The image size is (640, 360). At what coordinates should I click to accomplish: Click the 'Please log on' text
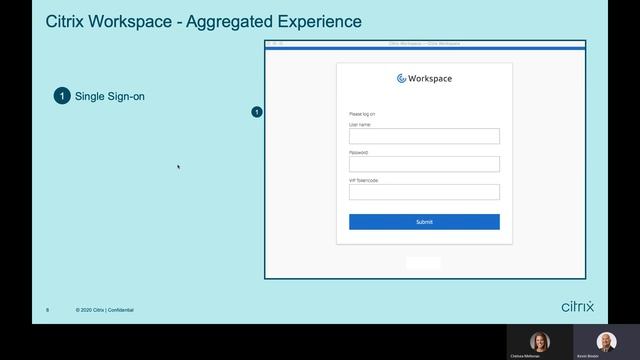point(362,114)
